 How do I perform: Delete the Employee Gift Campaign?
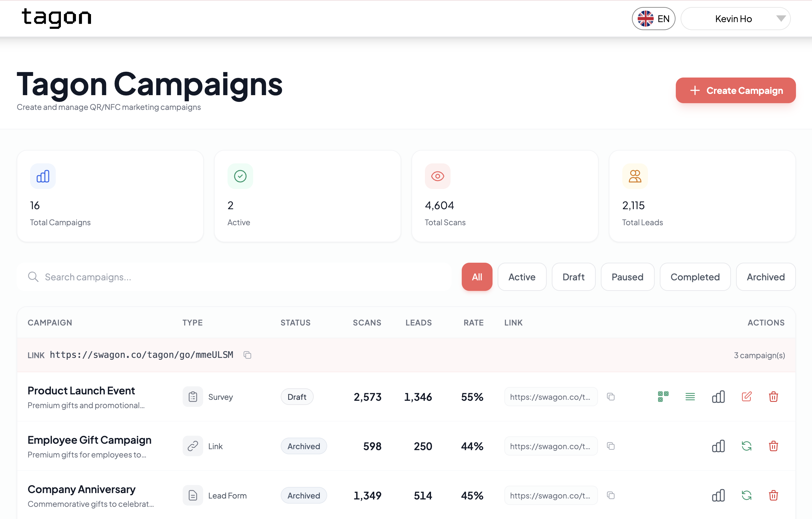tap(774, 446)
